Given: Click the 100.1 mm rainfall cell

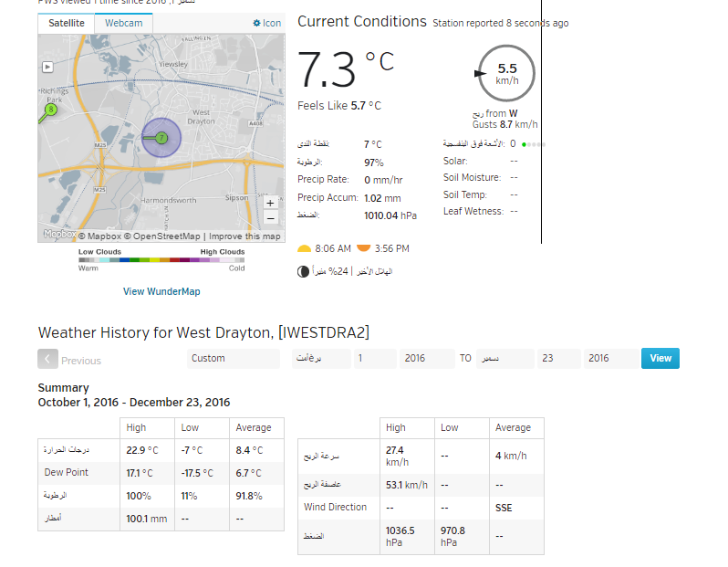Looking at the screenshot, I should pyautogui.click(x=147, y=520).
